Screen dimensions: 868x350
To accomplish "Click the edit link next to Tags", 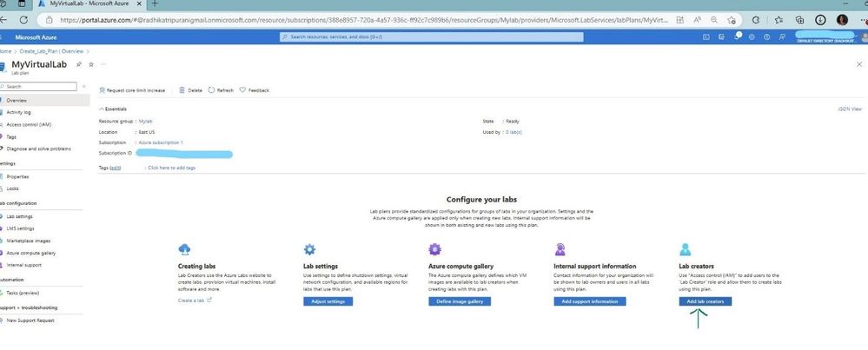I will [x=116, y=168].
